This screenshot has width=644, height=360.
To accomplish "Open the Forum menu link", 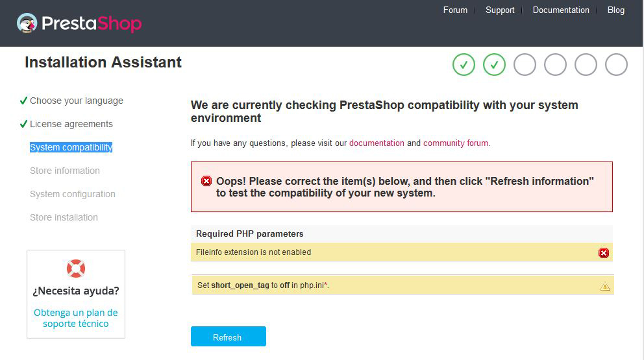I will pyautogui.click(x=455, y=10).
